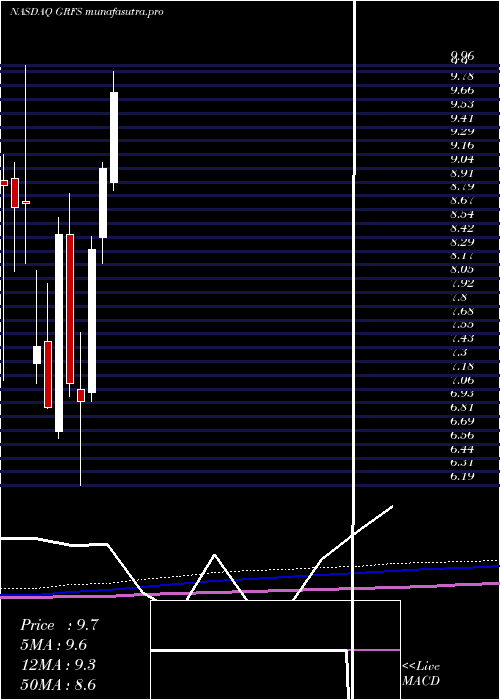This screenshot has width=500, height=700.
Task: Click the 9.66 price axis label
Action: point(462,90)
